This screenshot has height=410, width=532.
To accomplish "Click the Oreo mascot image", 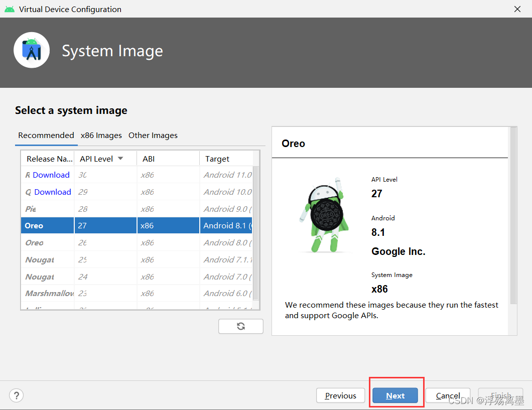I will tap(325, 215).
